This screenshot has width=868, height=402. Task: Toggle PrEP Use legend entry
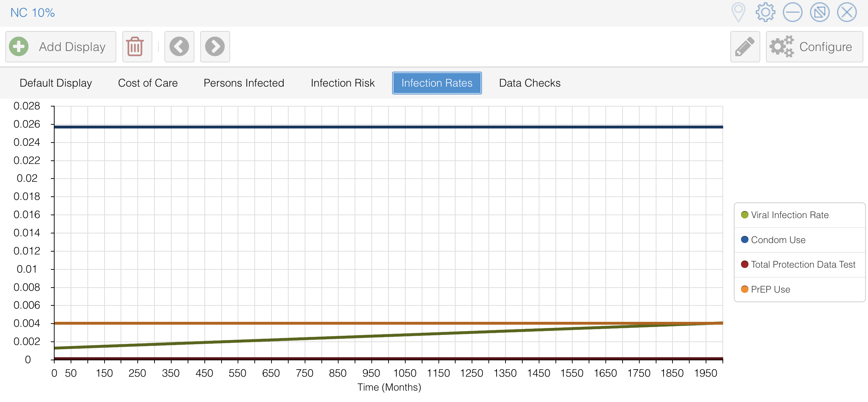pyautogui.click(x=800, y=289)
